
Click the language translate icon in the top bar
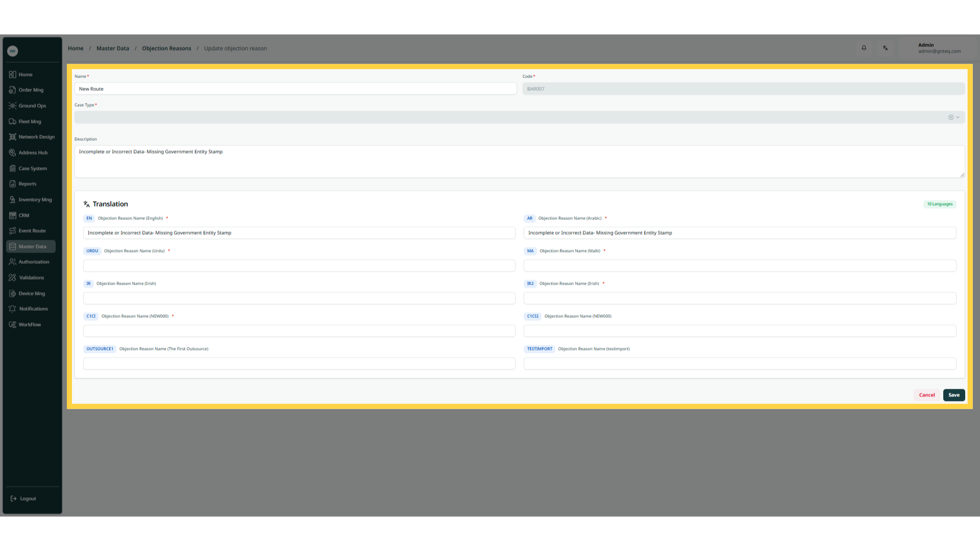[886, 48]
